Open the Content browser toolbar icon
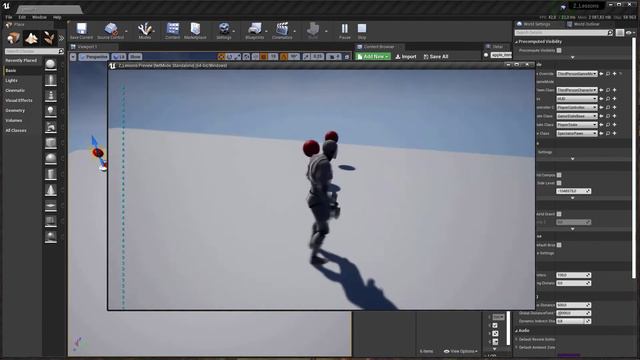 click(x=173, y=31)
